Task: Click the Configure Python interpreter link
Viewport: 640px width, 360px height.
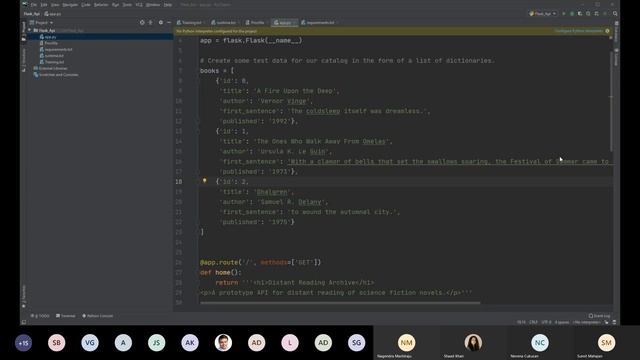Action: tap(578, 31)
